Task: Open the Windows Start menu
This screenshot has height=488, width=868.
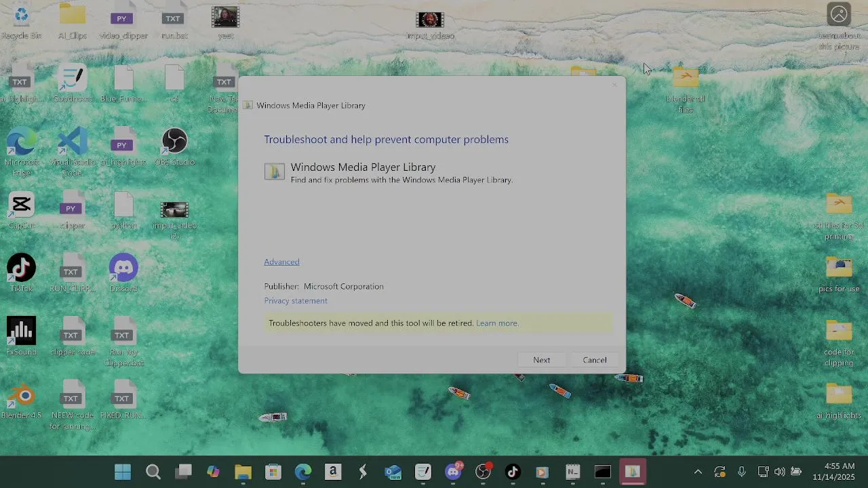Action: 123,472
